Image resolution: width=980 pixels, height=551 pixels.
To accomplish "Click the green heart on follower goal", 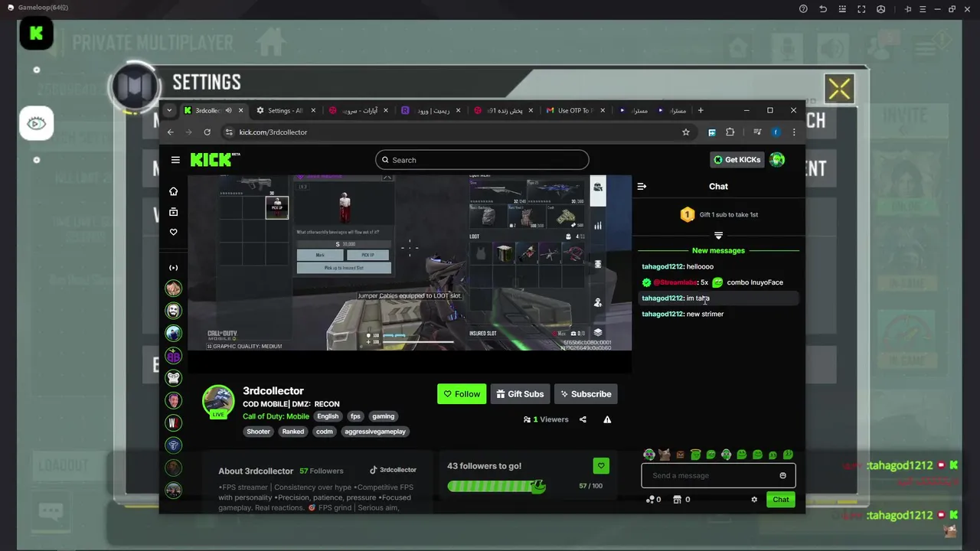I will coord(601,465).
